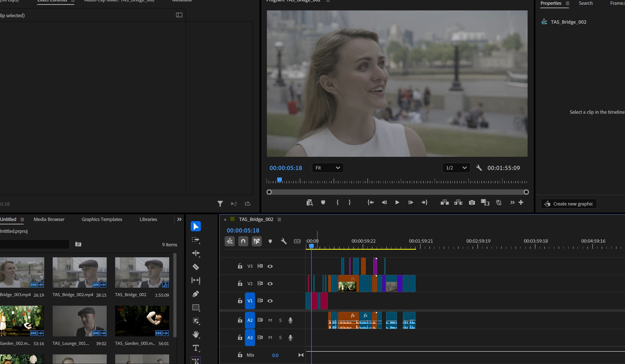Select the Hand tool
Screen dimensions: 625x364
(196, 334)
